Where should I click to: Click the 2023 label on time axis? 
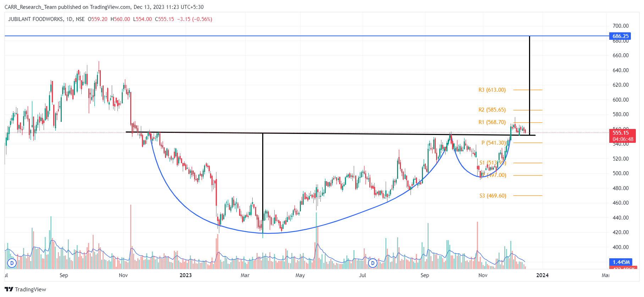point(186,275)
